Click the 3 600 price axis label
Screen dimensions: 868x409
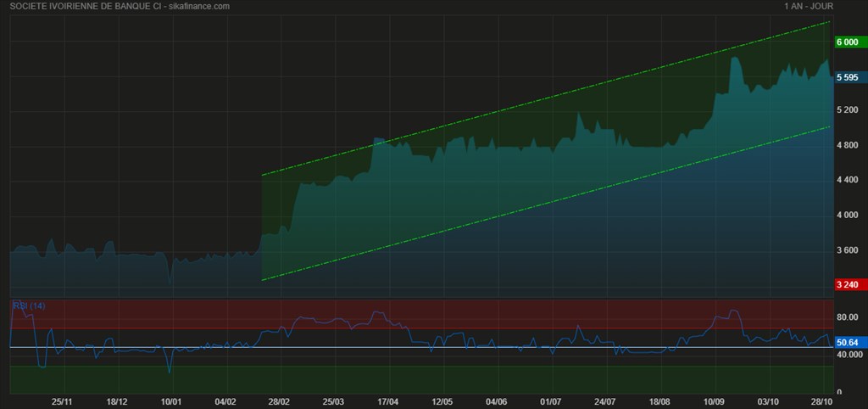(x=848, y=250)
